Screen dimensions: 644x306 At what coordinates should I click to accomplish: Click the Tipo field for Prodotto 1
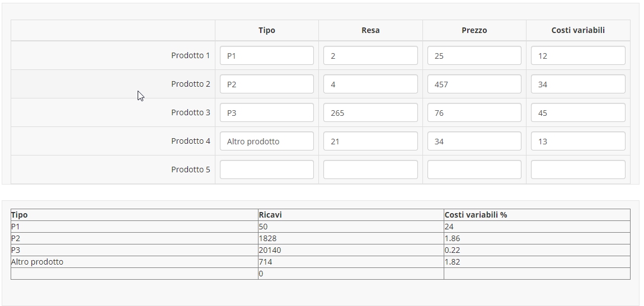(x=266, y=55)
